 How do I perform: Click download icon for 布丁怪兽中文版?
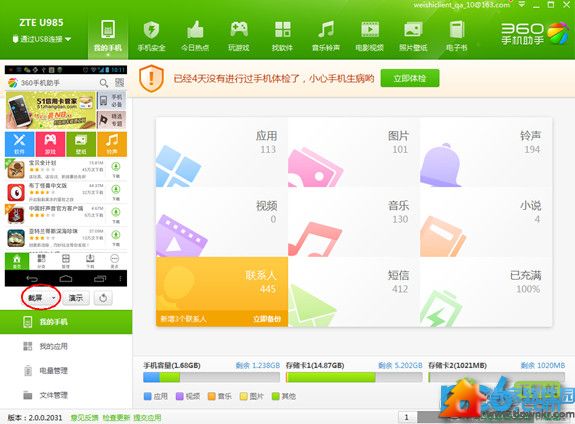point(116,190)
